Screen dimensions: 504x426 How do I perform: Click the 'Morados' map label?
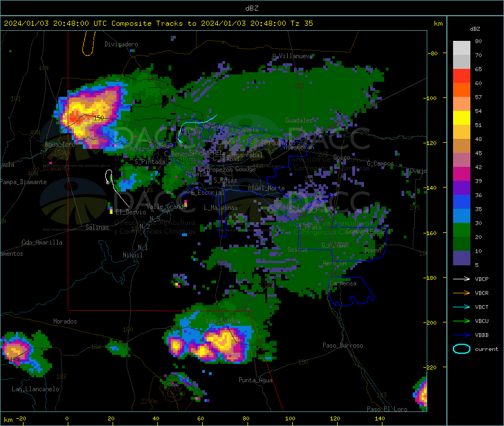click(65, 321)
